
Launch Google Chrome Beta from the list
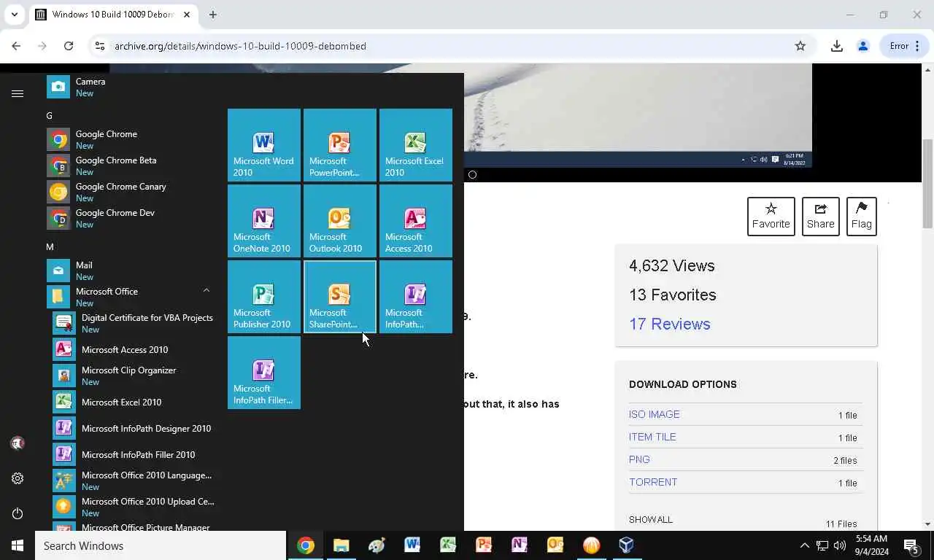tap(131, 166)
